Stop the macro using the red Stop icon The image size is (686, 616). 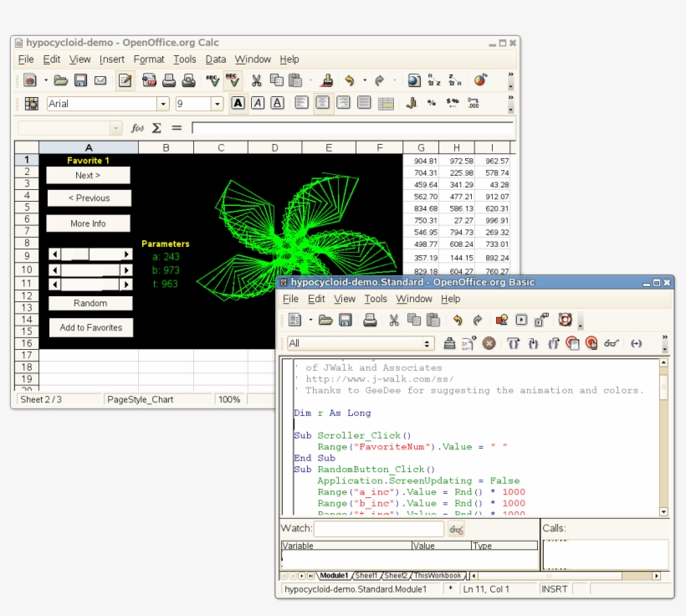488,342
